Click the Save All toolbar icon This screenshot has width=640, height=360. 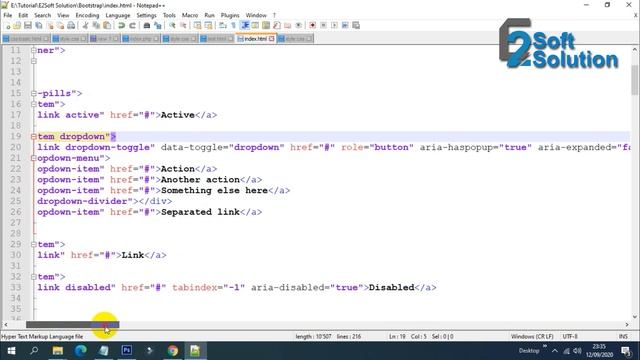[39, 25]
